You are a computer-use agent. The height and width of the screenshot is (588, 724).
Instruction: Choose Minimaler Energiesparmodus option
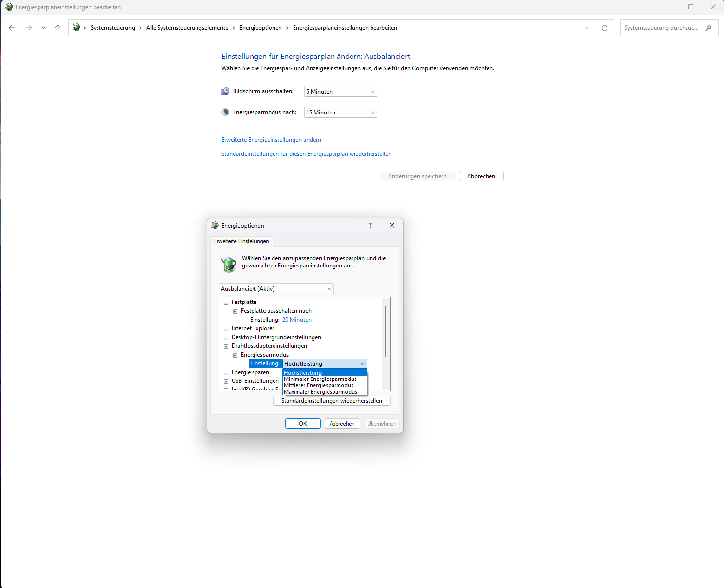(x=325, y=379)
